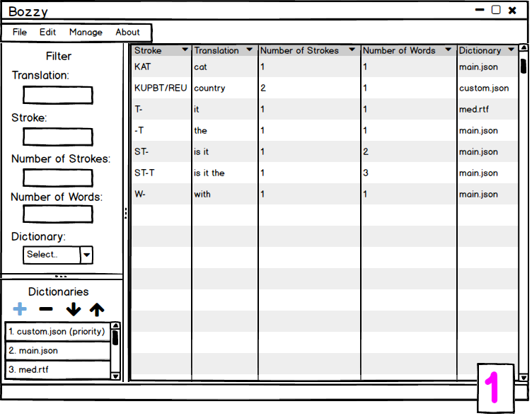532x416 pixels.
Task: Open the File menu
Action: [x=20, y=33]
